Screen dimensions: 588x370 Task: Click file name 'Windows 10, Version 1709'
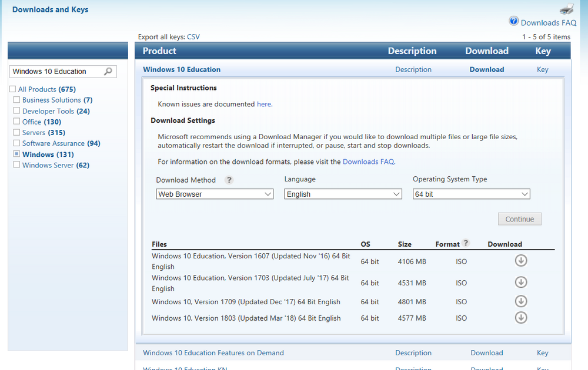[246, 302]
